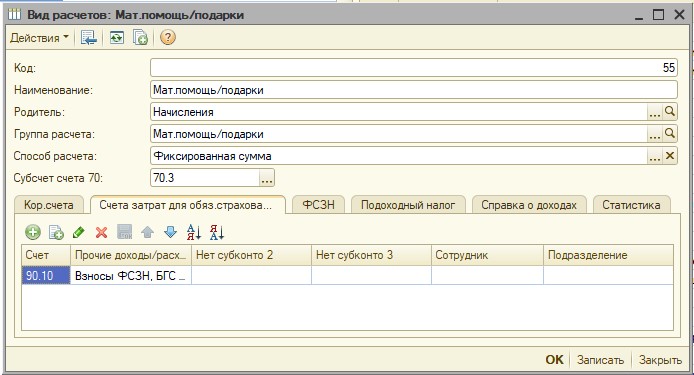Open the selection dialog for Родитель
The height and width of the screenshot is (375, 694).
[655, 112]
